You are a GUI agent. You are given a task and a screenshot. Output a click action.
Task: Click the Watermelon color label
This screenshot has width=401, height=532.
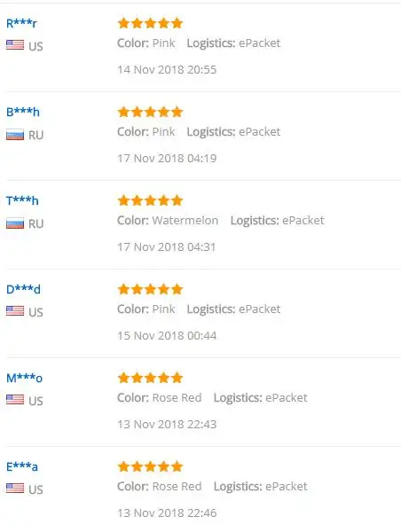(185, 221)
